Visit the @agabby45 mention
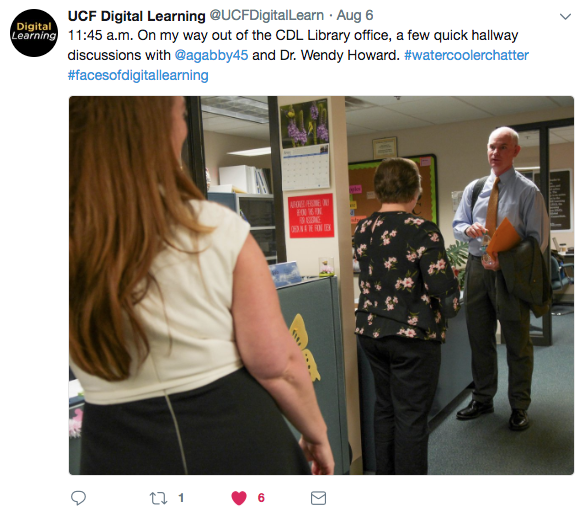Screen dimensions: 585x513 pos(211,55)
